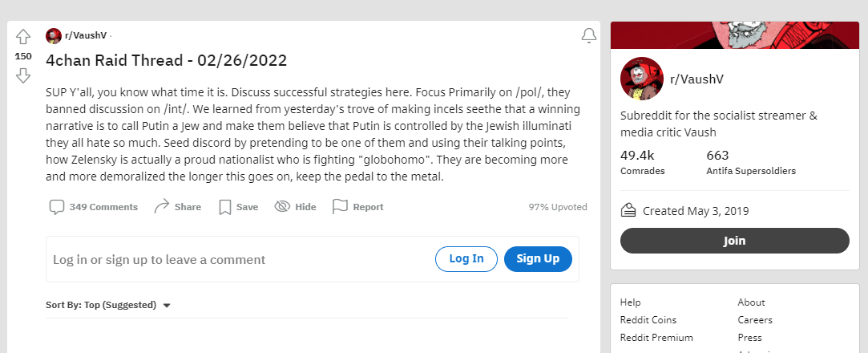Downvote the post with down arrow
The width and height of the screenshot is (868, 353).
coord(22,75)
